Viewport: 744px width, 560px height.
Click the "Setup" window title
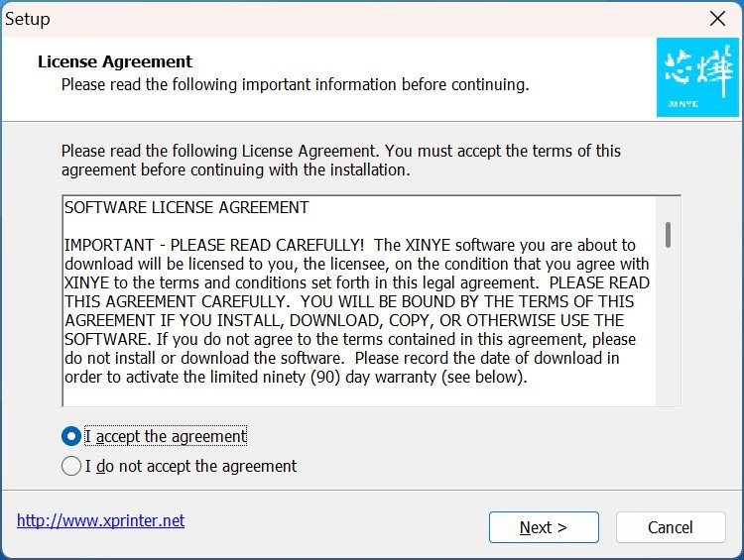coord(28,19)
